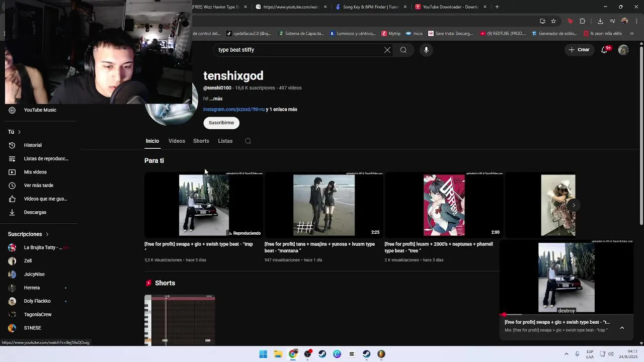Switch to Wizz Havinn Type Beat browser tab
This screenshot has width=644, height=362.
point(219,7)
